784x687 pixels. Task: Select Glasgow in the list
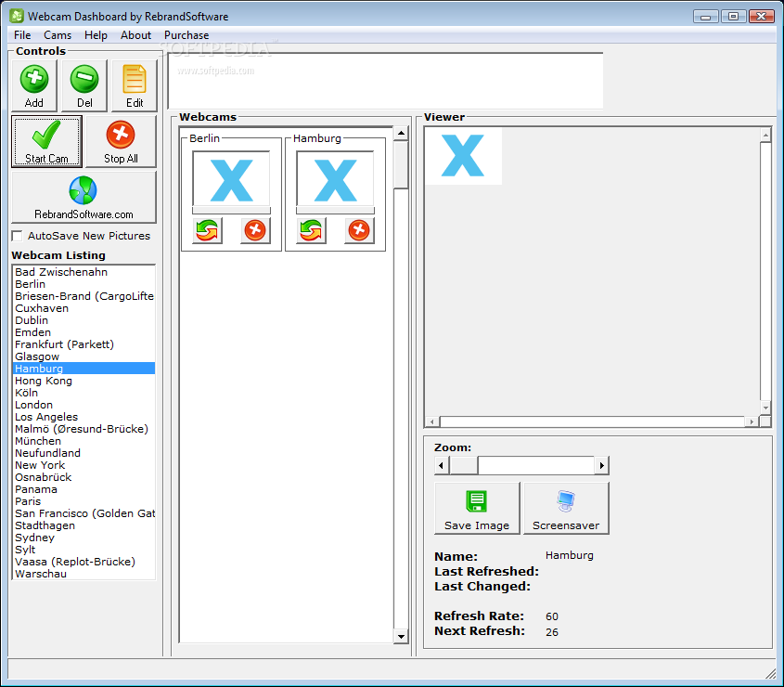pyautogui.click(x=84, y=356)
